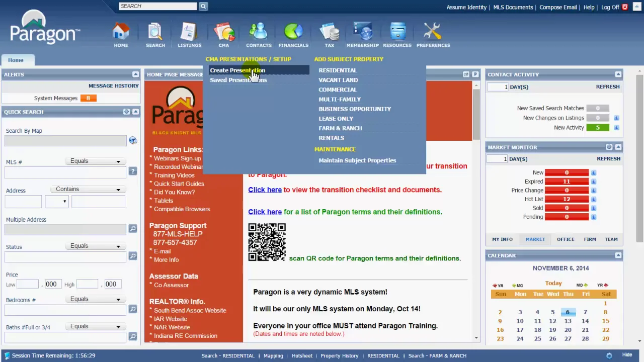Open the Membership icon

[362, 32]
